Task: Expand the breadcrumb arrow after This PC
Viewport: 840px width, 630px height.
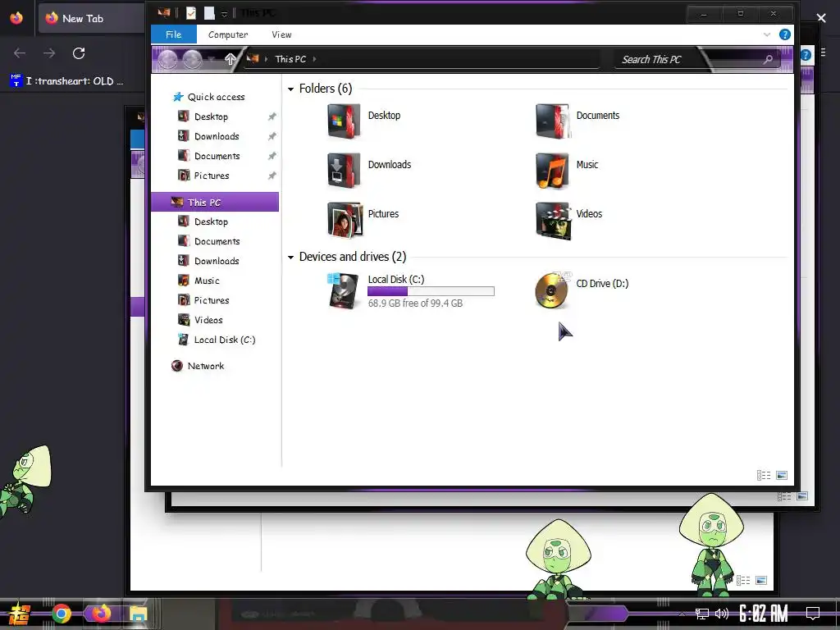Action: point(314,59)
